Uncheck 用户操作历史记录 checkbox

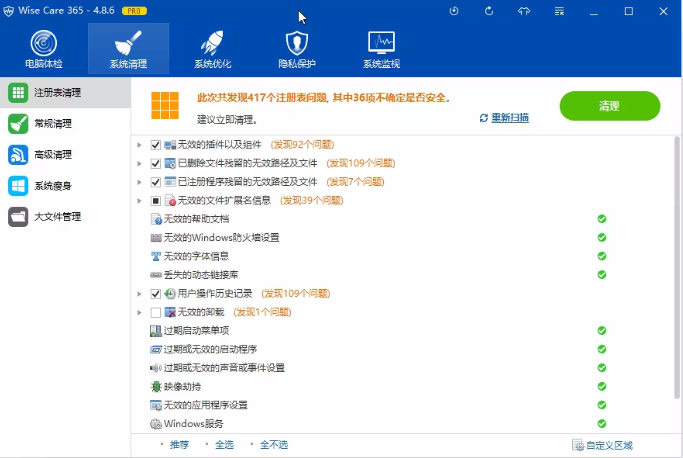[x=156, y=294]
